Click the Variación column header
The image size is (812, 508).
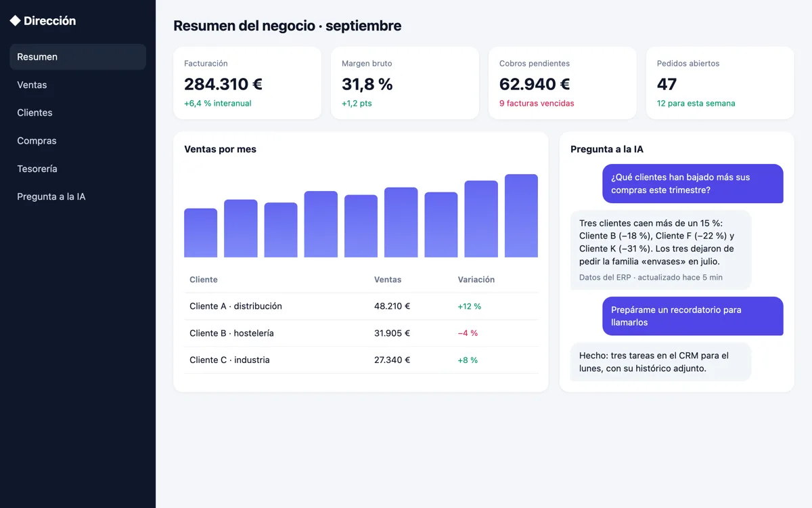pos(476,280)
